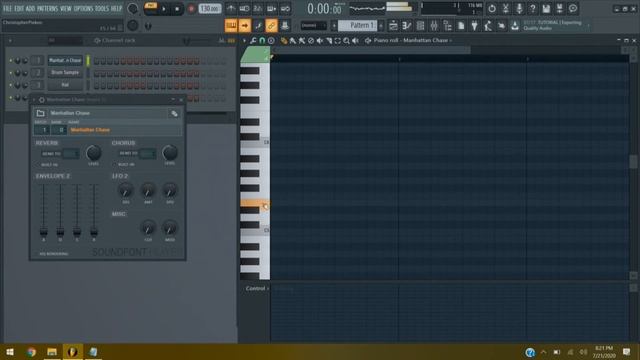Click the step editing icon
640x360 pixels.
tap(258, 25)
